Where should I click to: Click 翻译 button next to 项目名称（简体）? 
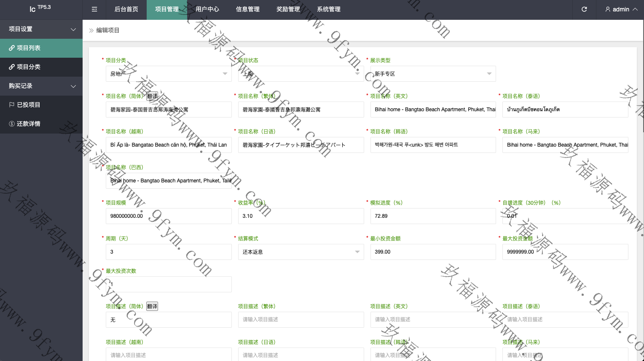pyautogui.click(x=152, y=96)
